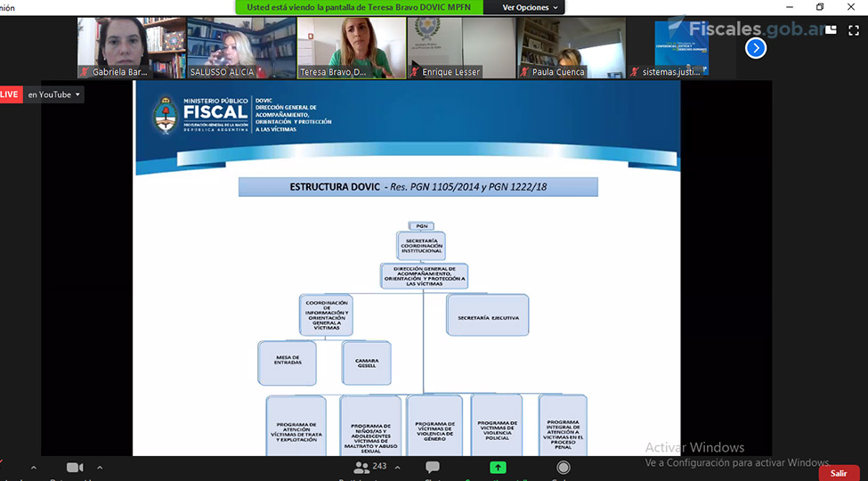
Task: Click the green Share Screen icon
Action: 498,468
